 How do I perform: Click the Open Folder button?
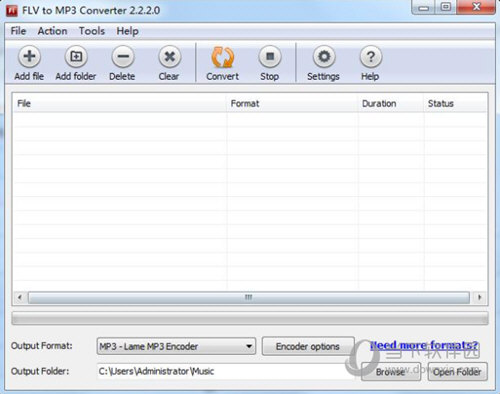point(457,372)
